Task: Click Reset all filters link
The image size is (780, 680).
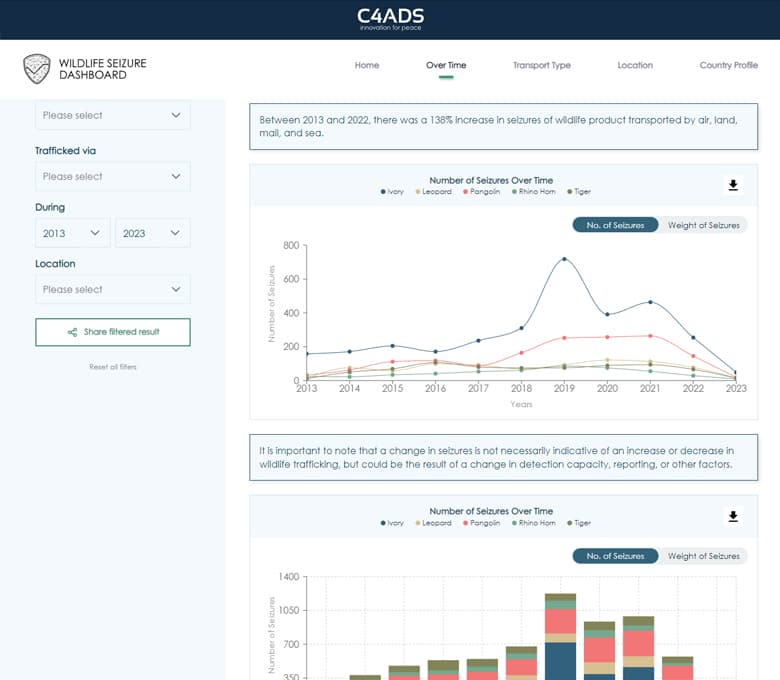Action: (112, 367)
